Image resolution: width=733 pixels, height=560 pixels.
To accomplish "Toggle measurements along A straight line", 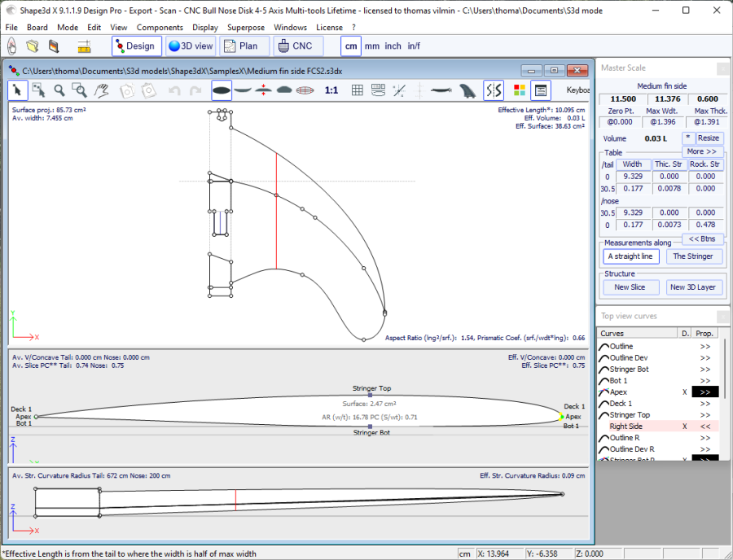I will pos(630,256).
